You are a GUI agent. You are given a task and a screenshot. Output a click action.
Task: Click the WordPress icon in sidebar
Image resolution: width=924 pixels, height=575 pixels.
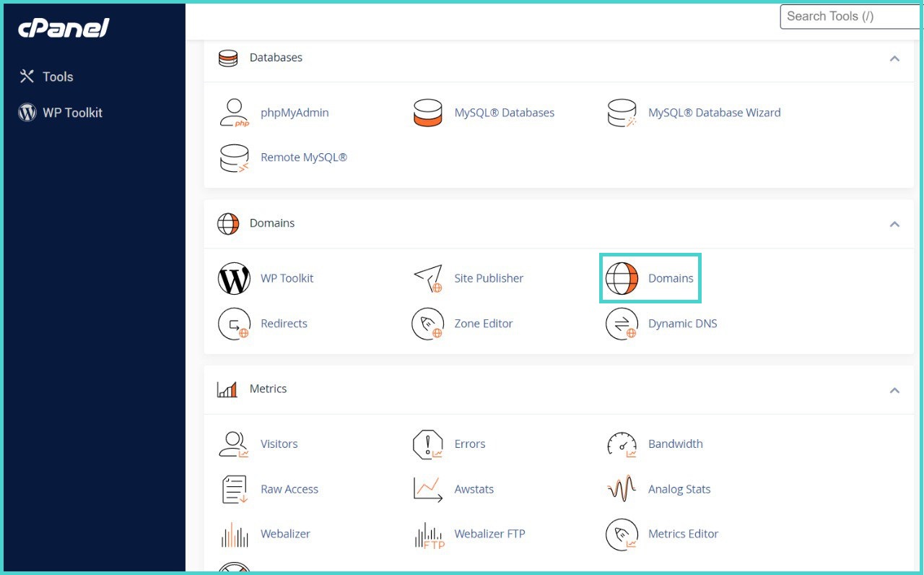click(27, 113)
